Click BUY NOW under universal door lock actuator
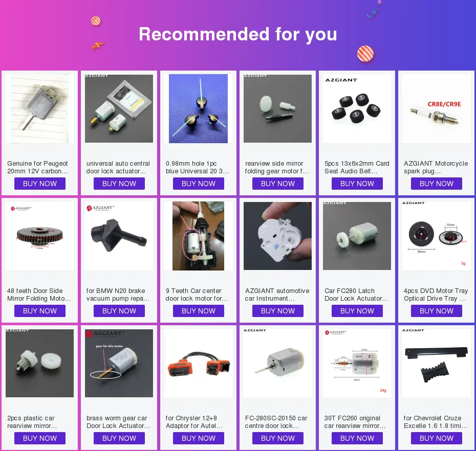The image size is (476, 451). coord(119,184)
